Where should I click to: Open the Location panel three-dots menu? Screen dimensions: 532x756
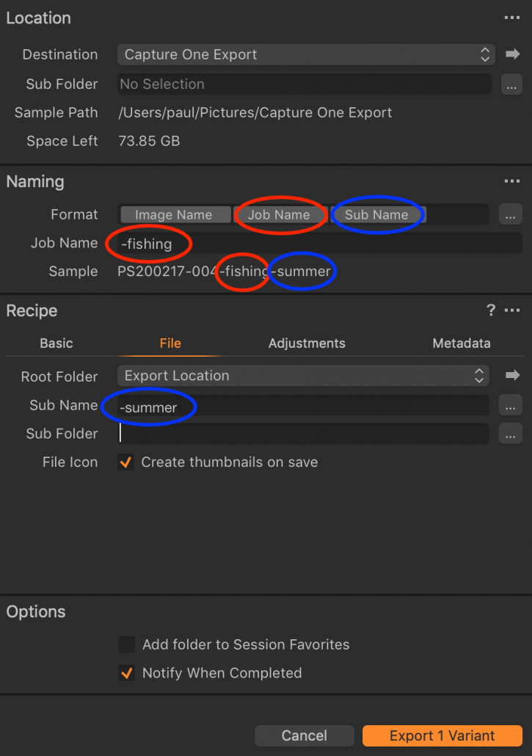[x=511, y=18]
